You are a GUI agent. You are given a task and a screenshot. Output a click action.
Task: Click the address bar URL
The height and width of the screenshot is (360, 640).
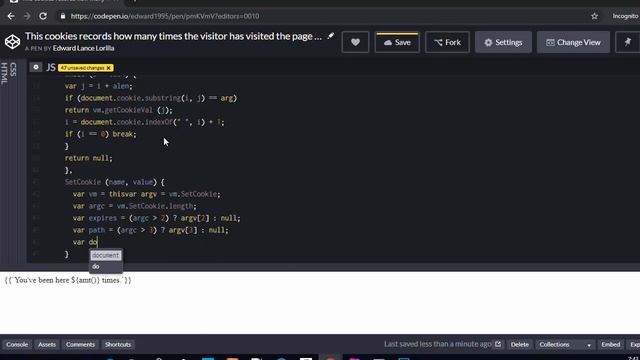165,16
